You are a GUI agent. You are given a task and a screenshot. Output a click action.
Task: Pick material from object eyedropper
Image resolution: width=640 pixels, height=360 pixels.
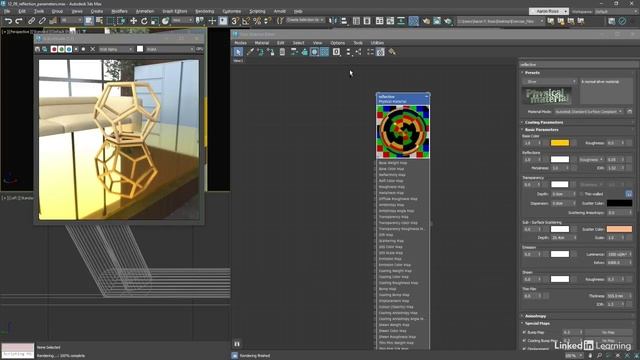250,52
